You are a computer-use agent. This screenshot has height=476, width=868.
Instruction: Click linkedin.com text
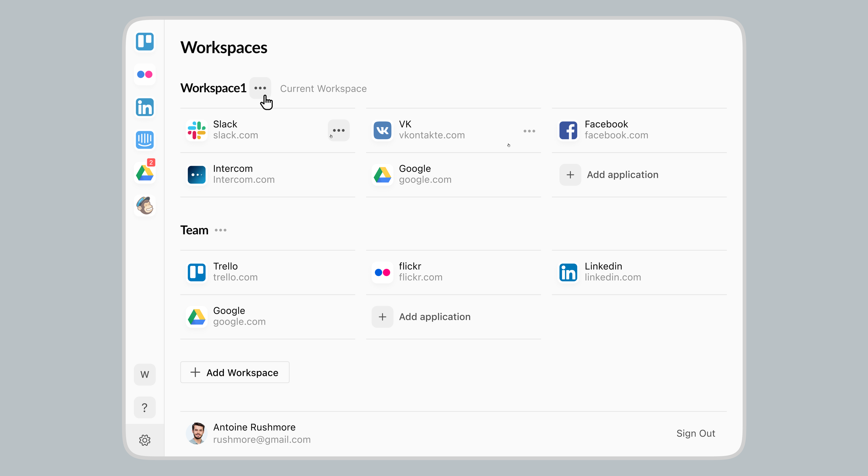613,278
